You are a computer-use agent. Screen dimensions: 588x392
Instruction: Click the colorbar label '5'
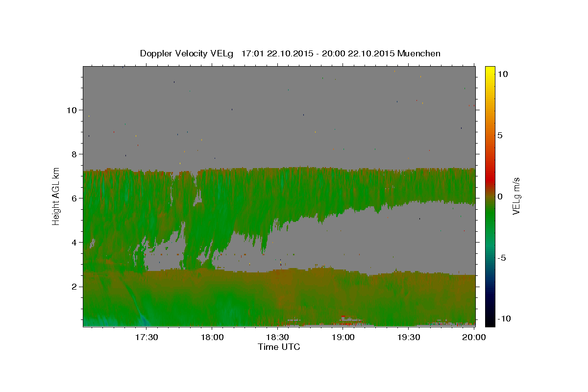point(500,135)
